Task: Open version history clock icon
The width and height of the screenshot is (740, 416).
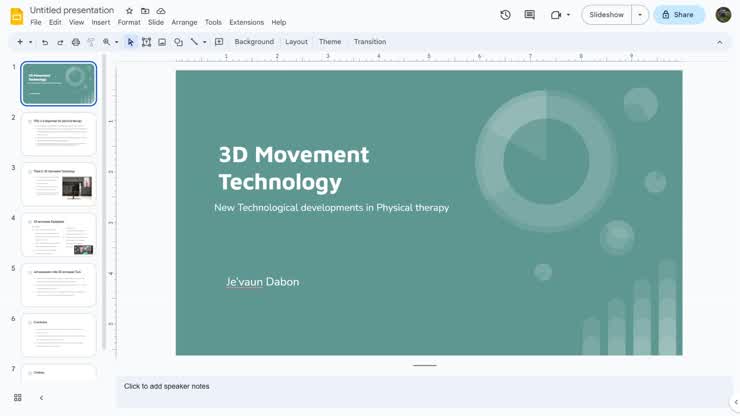Action: (x=505, y=15)
